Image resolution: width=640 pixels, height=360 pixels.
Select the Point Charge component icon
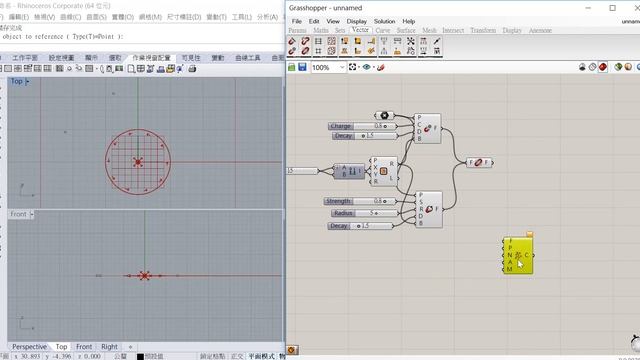click(428, 129)
